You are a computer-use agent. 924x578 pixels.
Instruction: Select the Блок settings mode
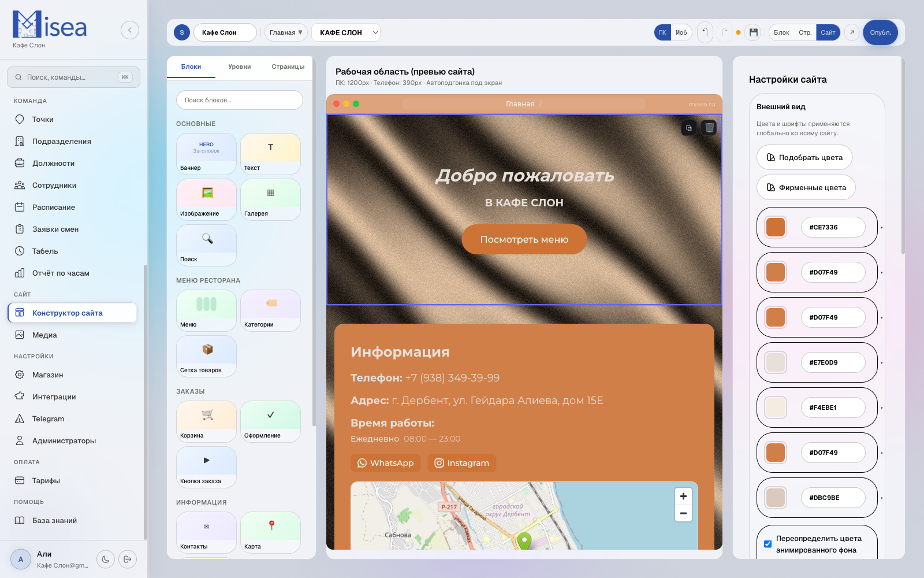(781, 32)
